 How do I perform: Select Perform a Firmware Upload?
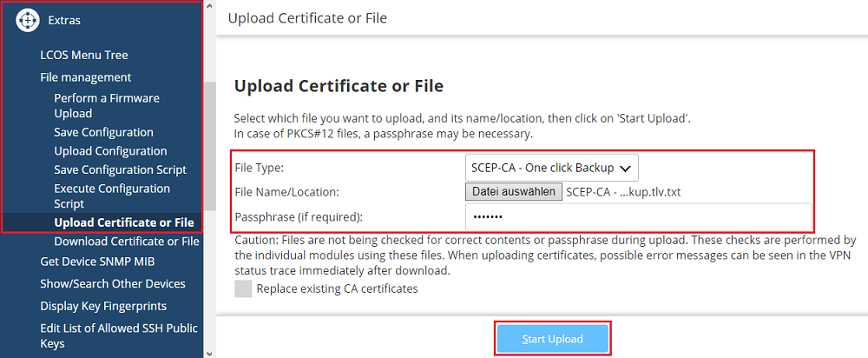coord(107,105)
